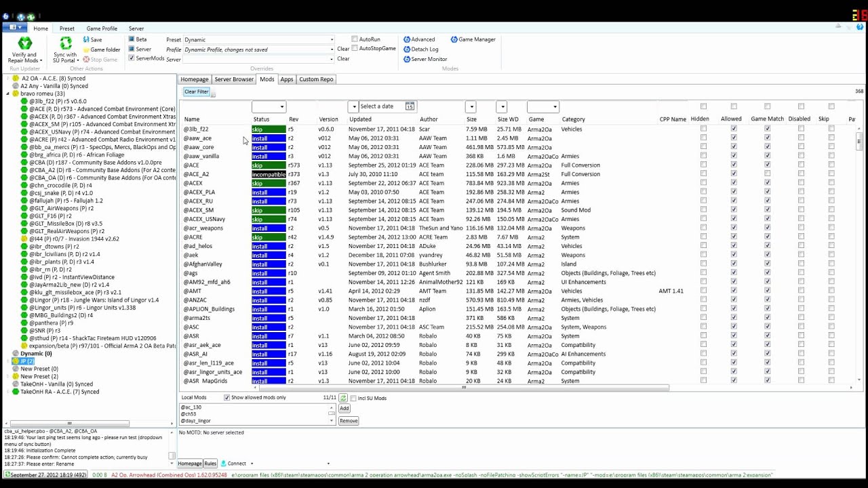
Task: Click the skip status for @ACRE
Action: (269, 237)
